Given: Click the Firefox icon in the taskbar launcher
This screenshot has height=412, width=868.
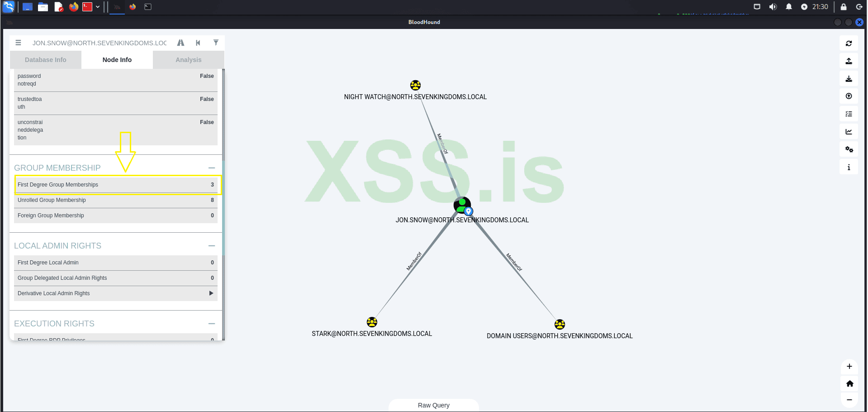Looking at the screenshot, I should [x=74, y=7].
